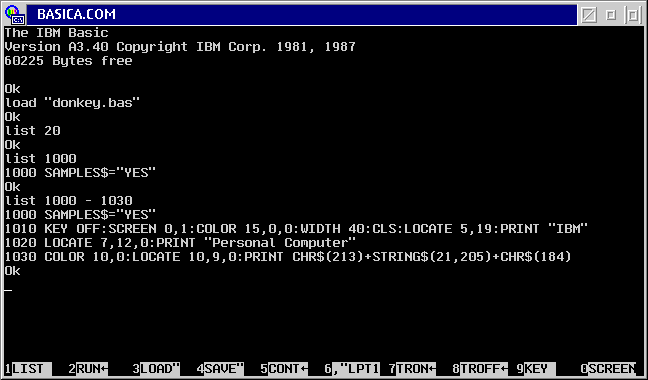
Task: Click the blinking cursor line below the last Ok
Action: click(x=9, y=290)
